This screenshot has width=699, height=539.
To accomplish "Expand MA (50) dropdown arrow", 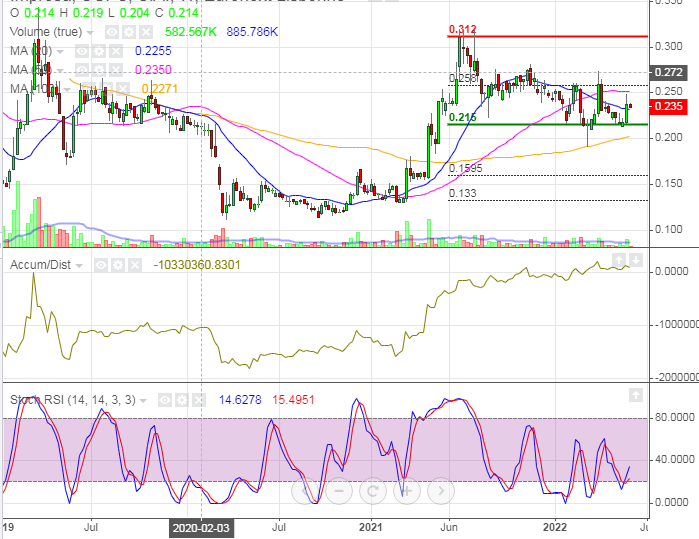I will [x=60, y=70].
